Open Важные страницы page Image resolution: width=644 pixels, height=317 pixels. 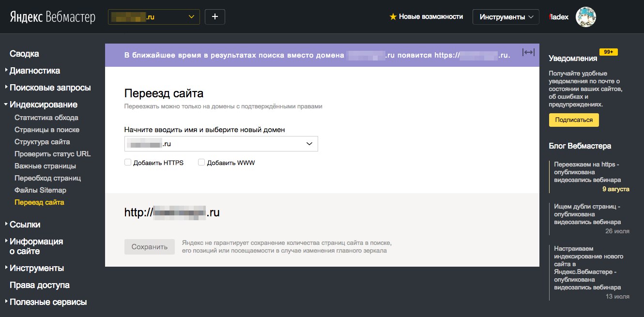[46, 166]
